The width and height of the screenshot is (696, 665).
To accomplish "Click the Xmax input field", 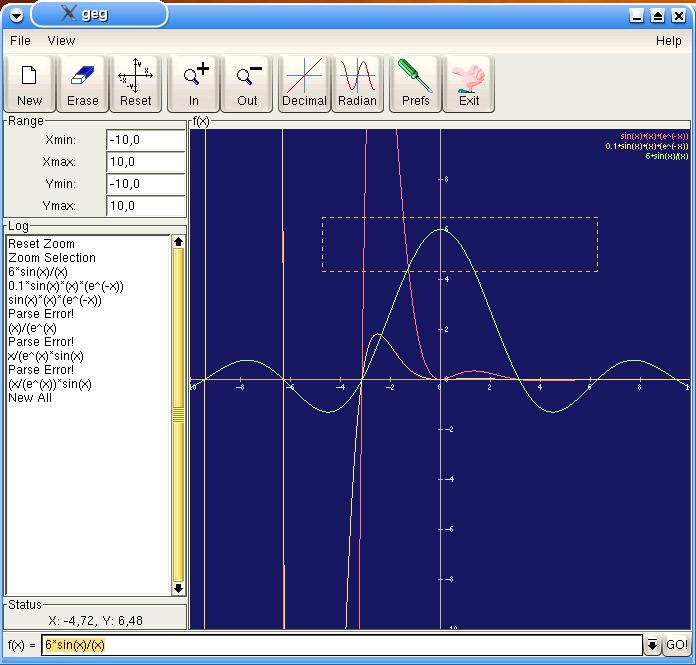I will click(146, 162).
